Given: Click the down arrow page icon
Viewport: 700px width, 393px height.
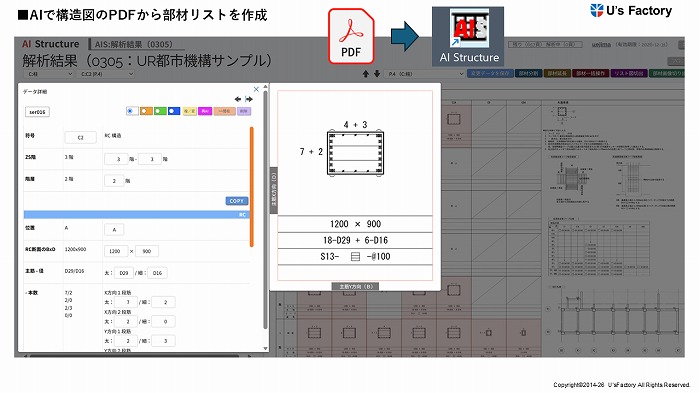Looking at the screenshot, I should click(377, 74).
